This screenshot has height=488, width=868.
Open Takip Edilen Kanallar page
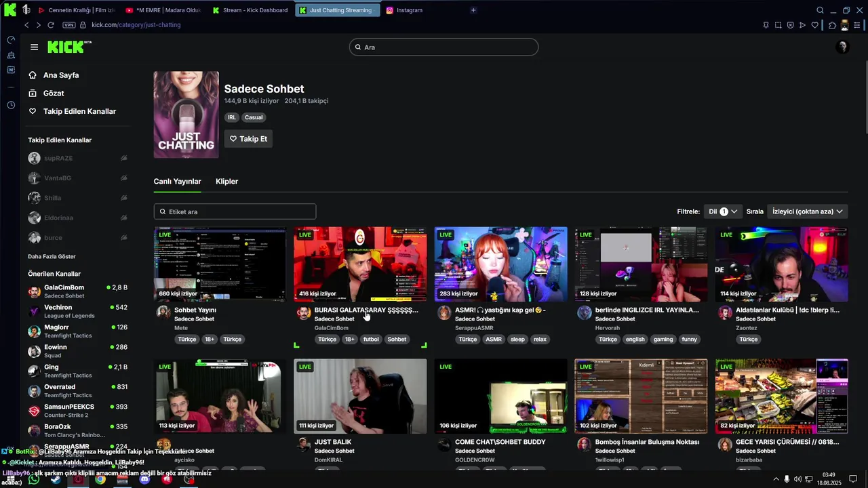[x=79, y=111]
